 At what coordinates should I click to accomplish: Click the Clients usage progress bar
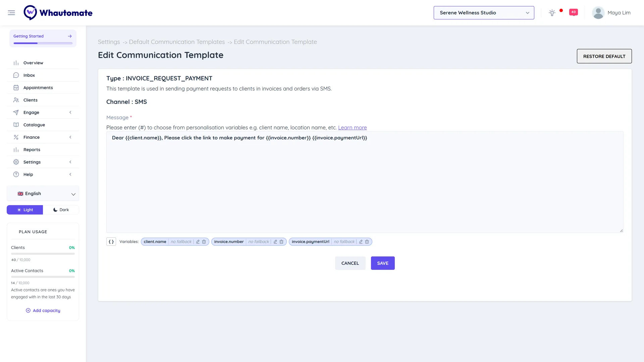[x=43, y=254]
